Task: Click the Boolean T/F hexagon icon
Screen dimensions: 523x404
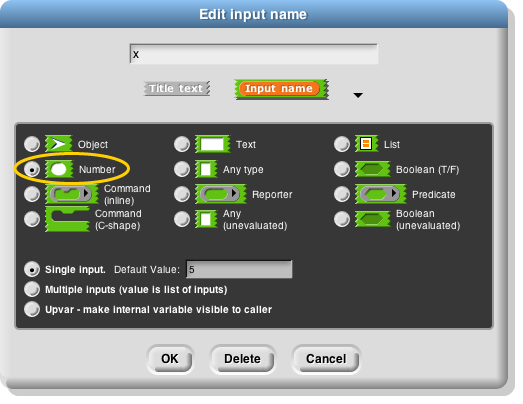Action: click(373, 169)
